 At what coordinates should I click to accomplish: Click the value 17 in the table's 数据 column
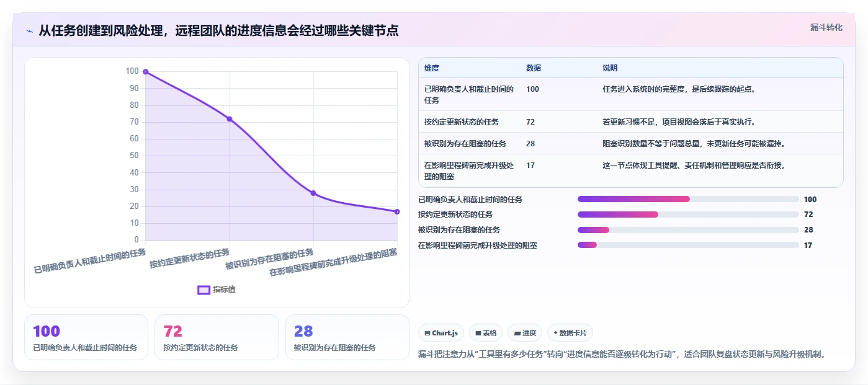[x=530, y=165]
